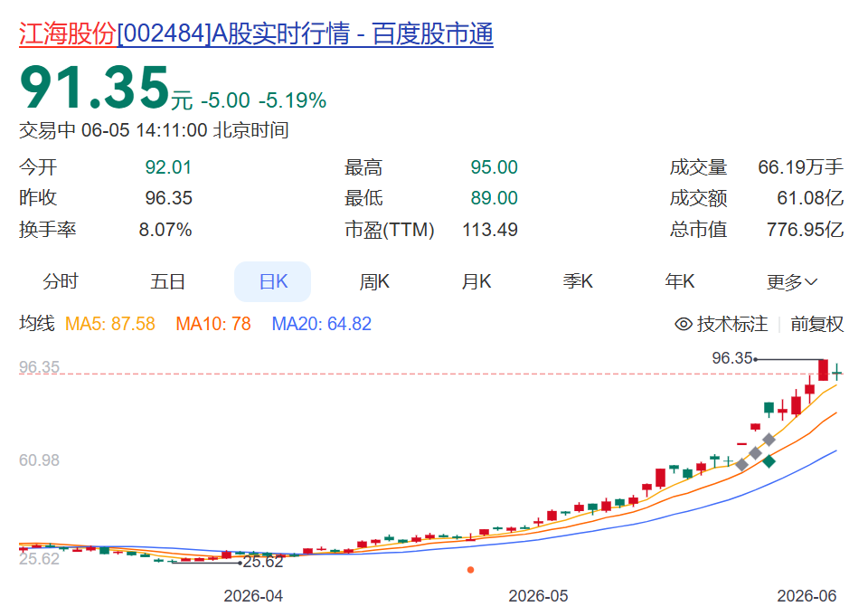This screenshot has height=616, width=868.
Task: Click the topmost gray diamond marker
Action: pyautogui.click(x=769, y=440)
